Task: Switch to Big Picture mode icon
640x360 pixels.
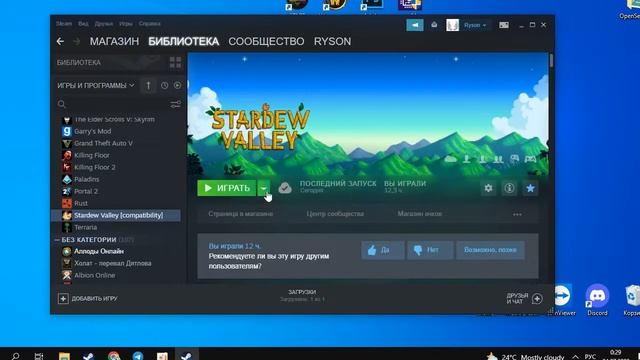Action: pos(504,25)
